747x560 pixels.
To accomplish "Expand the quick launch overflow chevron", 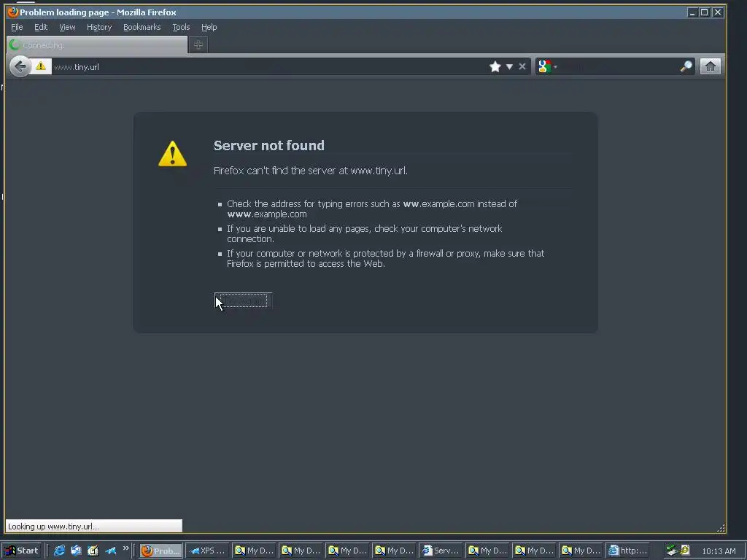I will (x=125, y=548).
